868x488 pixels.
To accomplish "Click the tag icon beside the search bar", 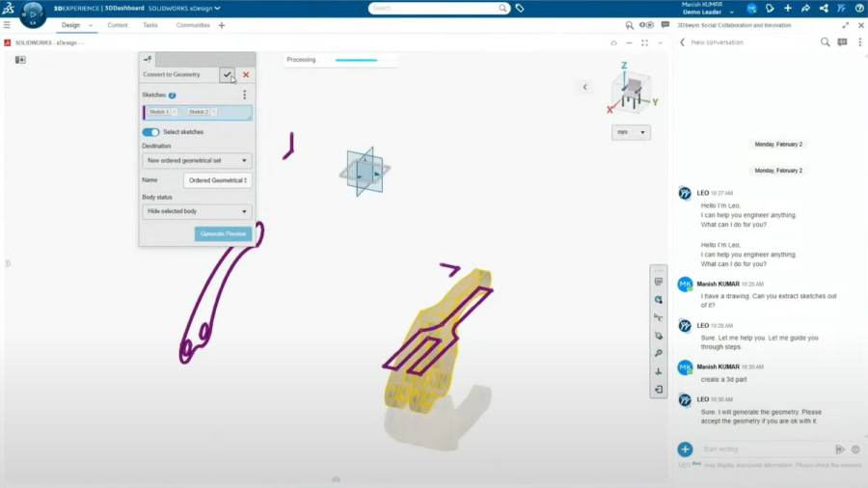I will tap(520, 8).
